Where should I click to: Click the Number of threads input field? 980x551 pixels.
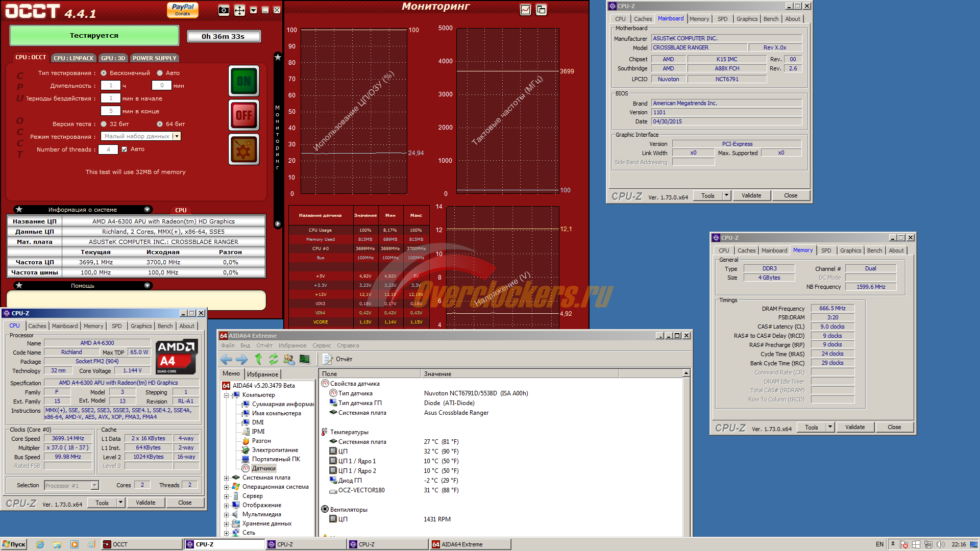coord(108,149)
